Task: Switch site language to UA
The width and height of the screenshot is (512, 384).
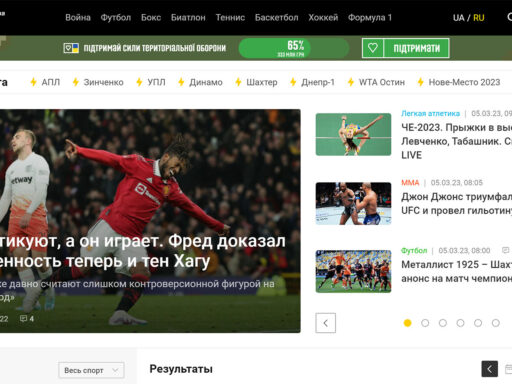Action: (x=458, y=18)
